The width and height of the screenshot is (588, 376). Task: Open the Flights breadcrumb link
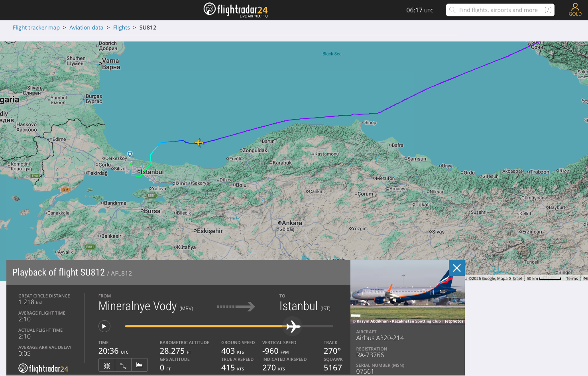pyautogui.click(x=121, y=28)
